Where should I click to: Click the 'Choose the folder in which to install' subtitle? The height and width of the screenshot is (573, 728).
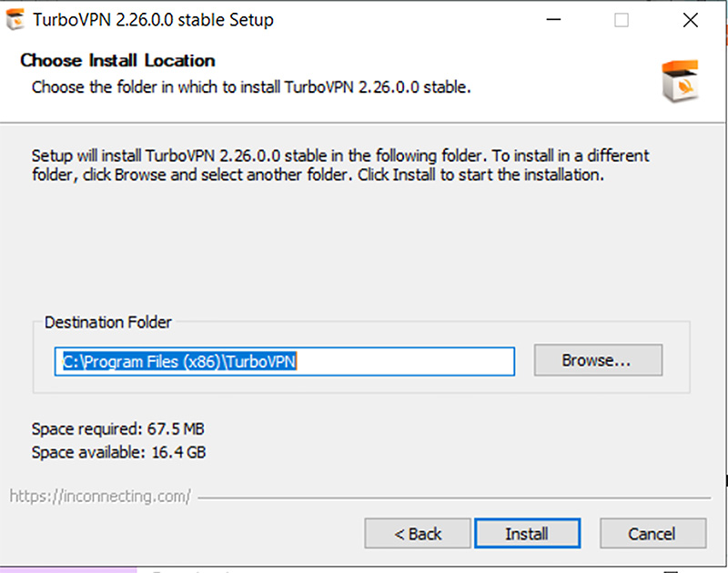pyautogui.click(x=251, y=87)
